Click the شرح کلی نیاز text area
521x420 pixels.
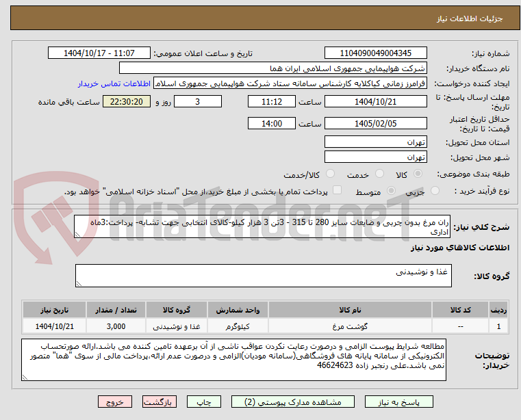[262, 226]
